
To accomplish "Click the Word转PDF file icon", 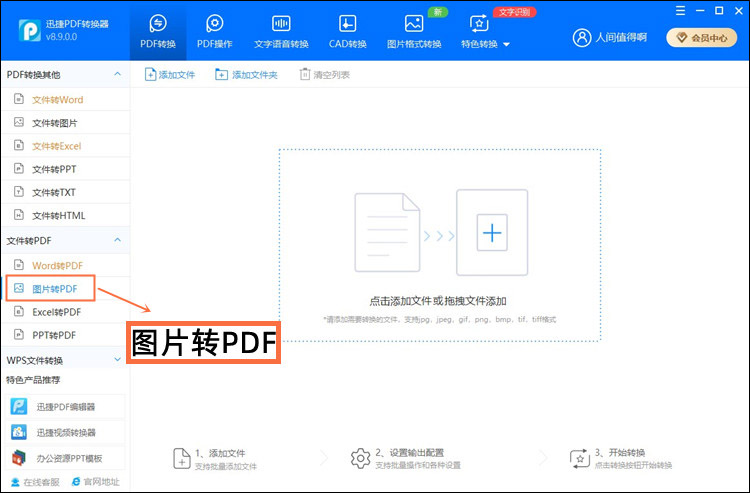I will coord(19,265).
